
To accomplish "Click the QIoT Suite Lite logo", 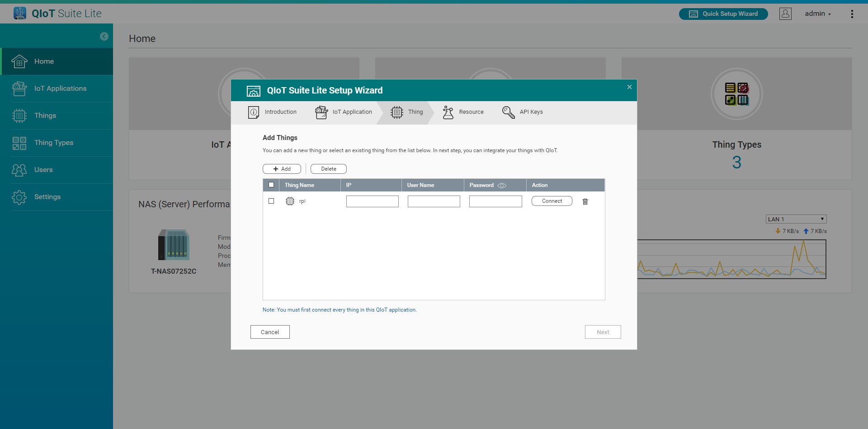I will coord(57,14).
